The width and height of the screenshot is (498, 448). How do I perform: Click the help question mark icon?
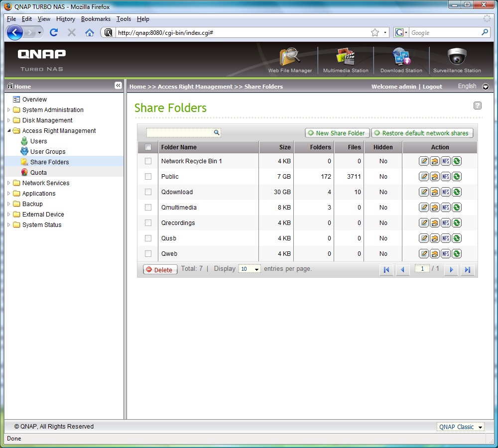click(x=478, y=106)
